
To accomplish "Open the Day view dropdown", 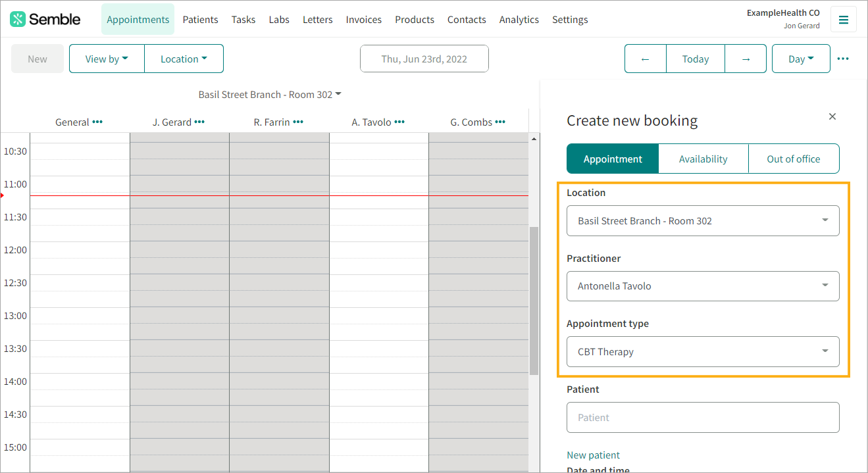I will pyautogui.click(x=801, y=59).
